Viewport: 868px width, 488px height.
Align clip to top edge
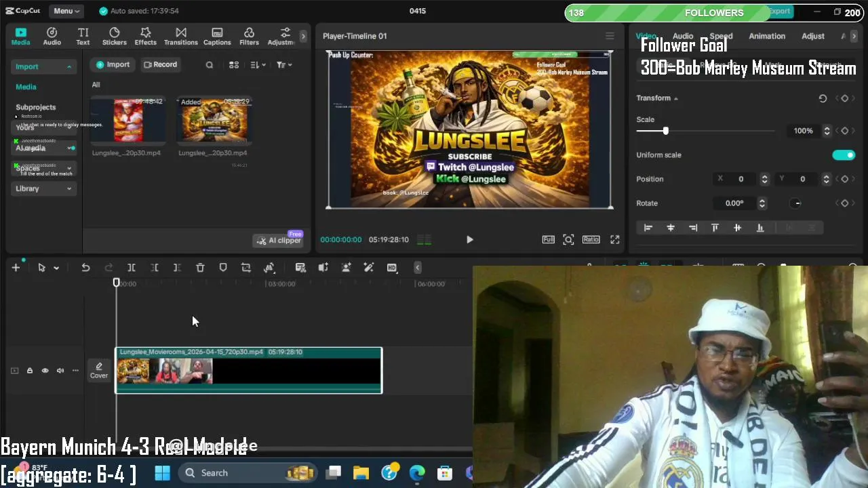point(715,228)
